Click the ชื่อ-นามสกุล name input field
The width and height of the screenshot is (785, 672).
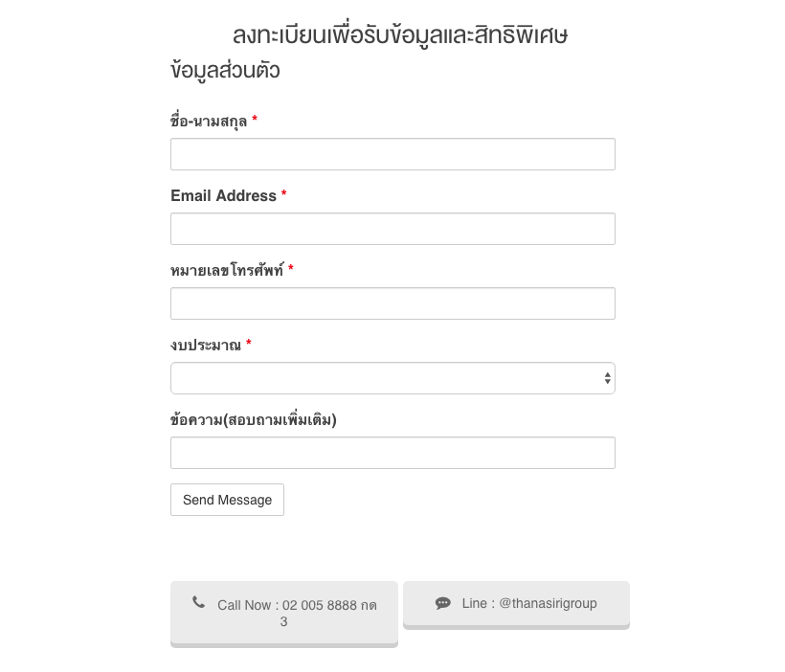point(392,154)
